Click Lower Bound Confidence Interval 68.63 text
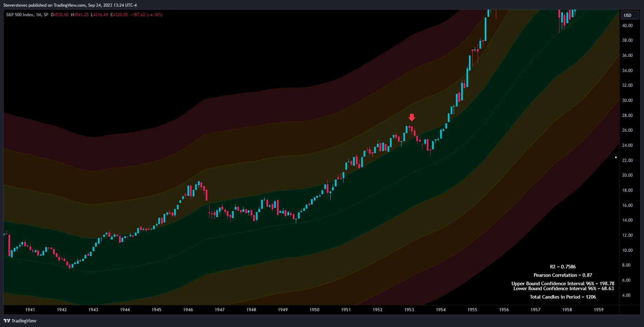Image resolution: width=644 pixels, height=327 pixels. 564,288
